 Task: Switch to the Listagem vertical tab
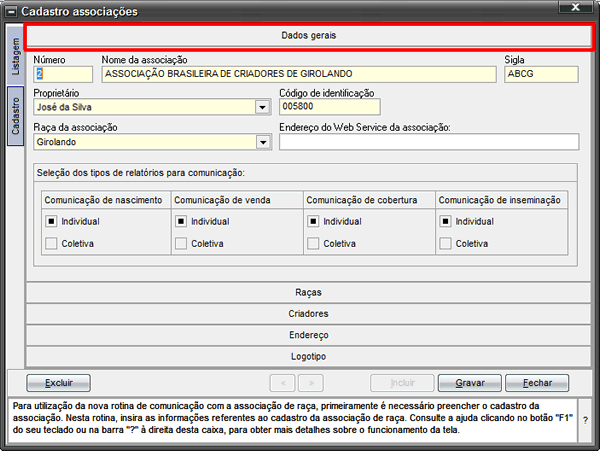click(x=15, y=56)
